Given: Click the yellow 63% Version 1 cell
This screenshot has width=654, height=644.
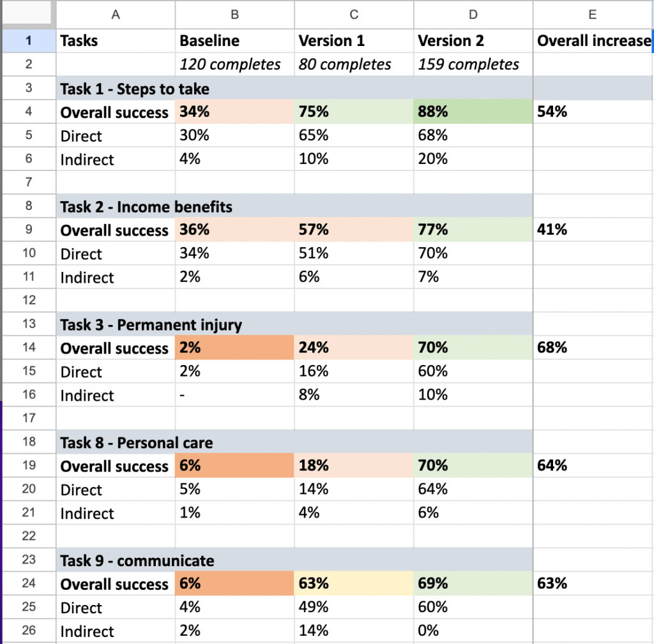Looking at the screenshot, I should click(354, 583).
